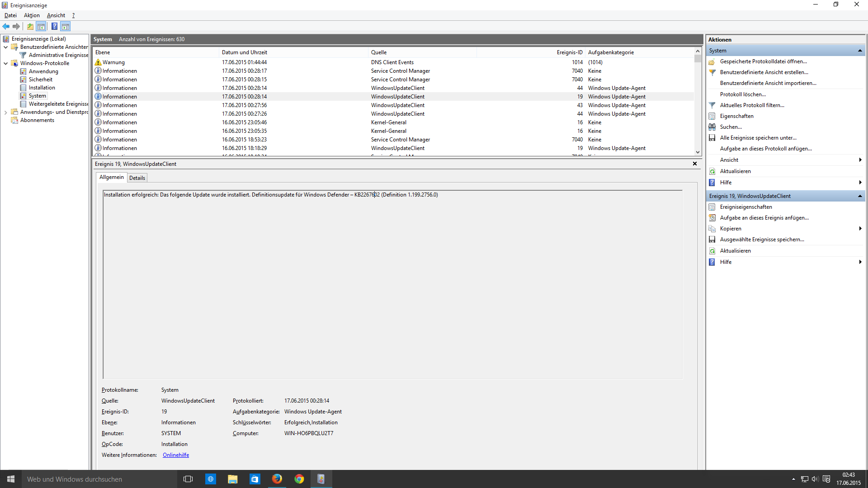Open the Aktion menu

tap(32, 15)
